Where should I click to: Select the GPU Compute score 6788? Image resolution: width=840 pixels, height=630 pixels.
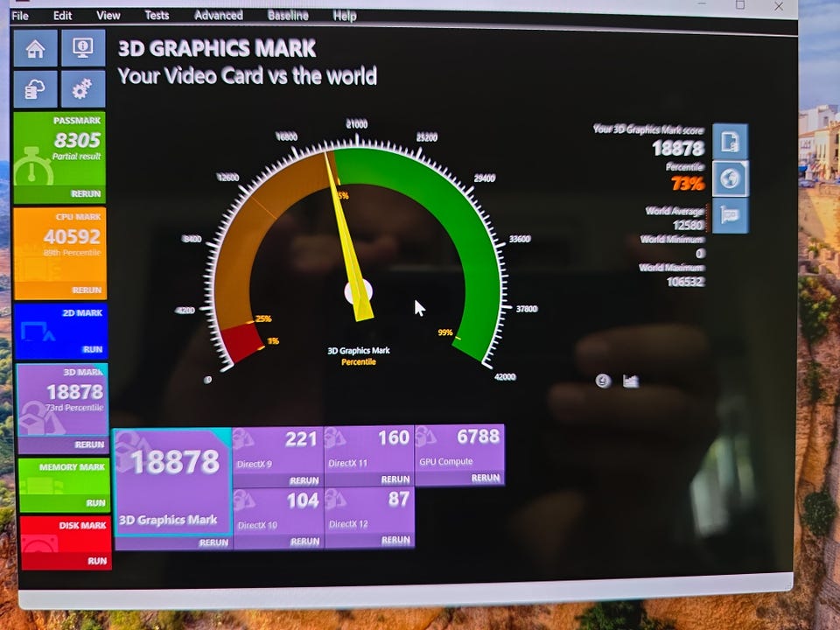coord(479,437)
